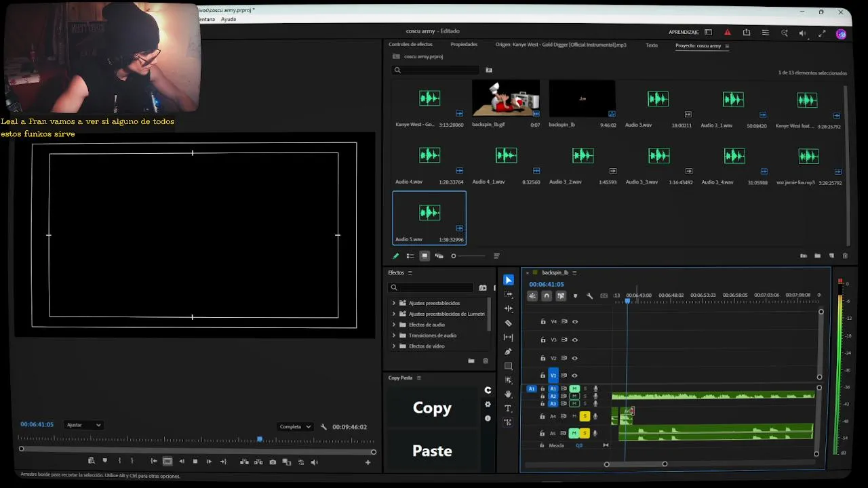This screenshot has width=868, height=488.
Task: Select the Type tool
Action: [509, 408]
